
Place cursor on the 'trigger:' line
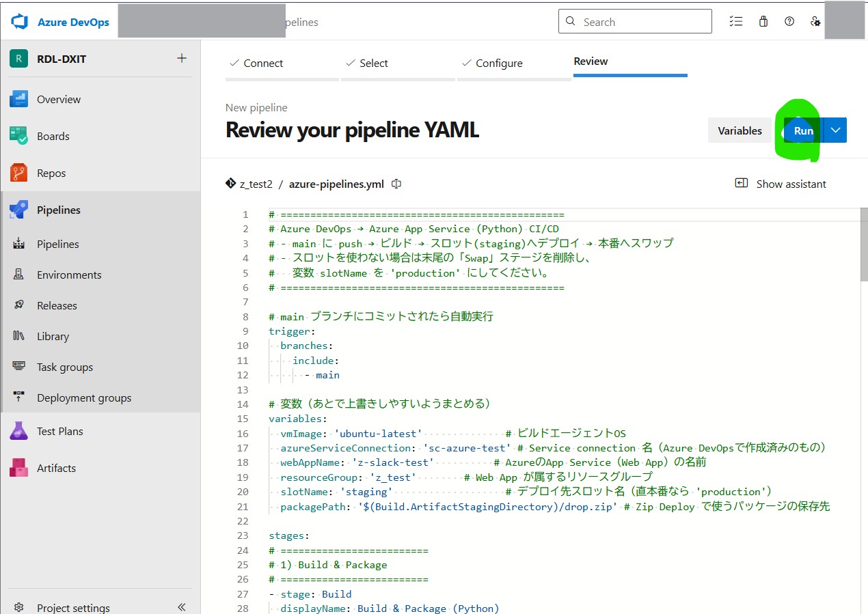click(292, 331)
